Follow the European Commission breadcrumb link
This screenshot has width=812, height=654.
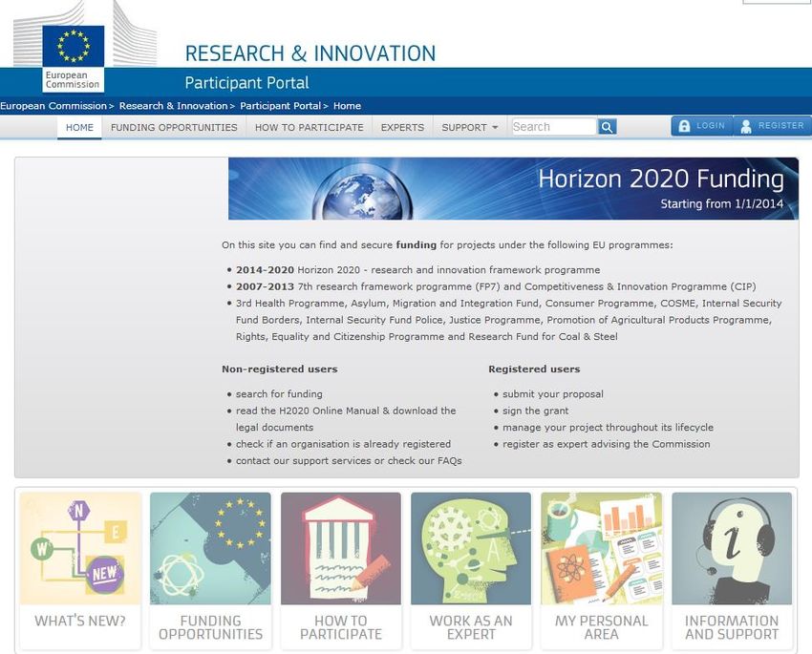tap(53, 106)
